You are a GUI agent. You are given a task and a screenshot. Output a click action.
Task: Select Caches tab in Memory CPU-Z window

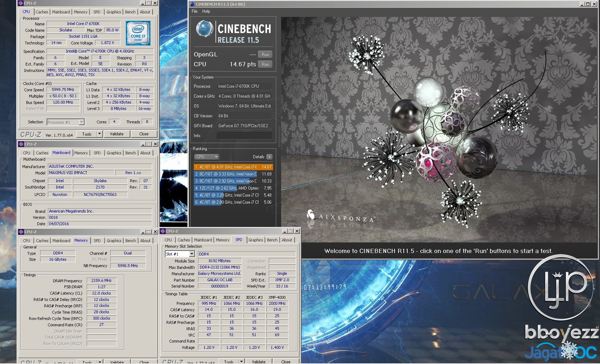point(42,241)
